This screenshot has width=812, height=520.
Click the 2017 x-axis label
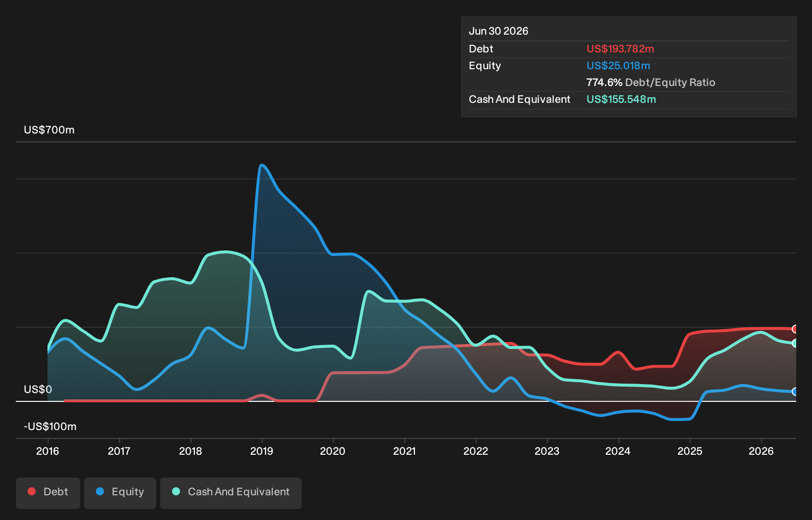[119, 451]
